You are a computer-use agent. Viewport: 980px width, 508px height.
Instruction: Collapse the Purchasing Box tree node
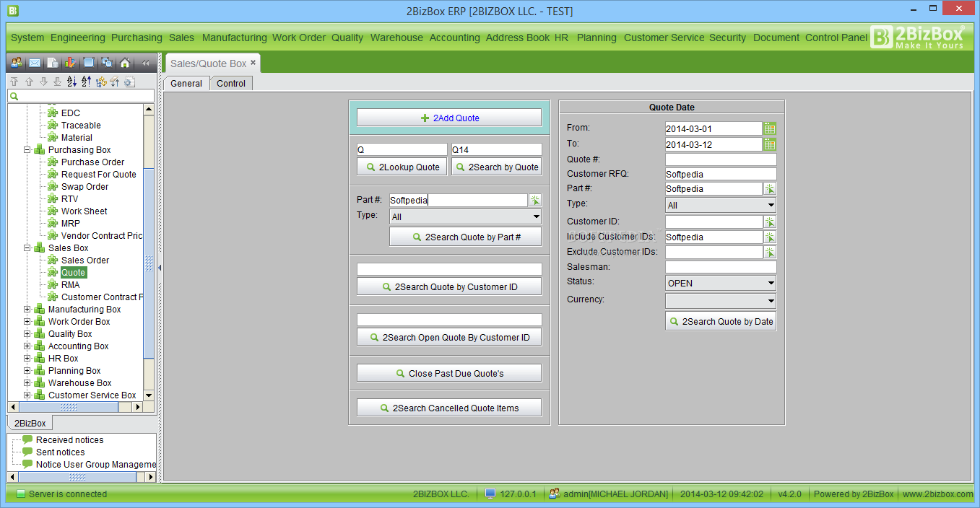(x=27, y=150)
